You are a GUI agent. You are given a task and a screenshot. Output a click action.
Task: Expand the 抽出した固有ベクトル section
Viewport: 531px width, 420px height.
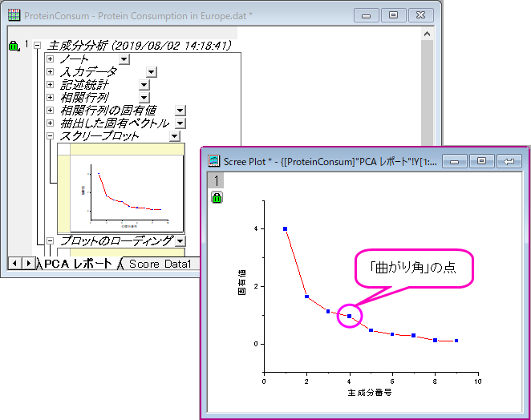50,123
